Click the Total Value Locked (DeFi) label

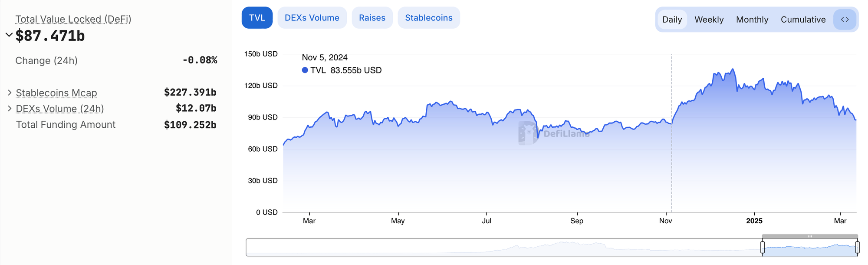(x=73, y=19)
